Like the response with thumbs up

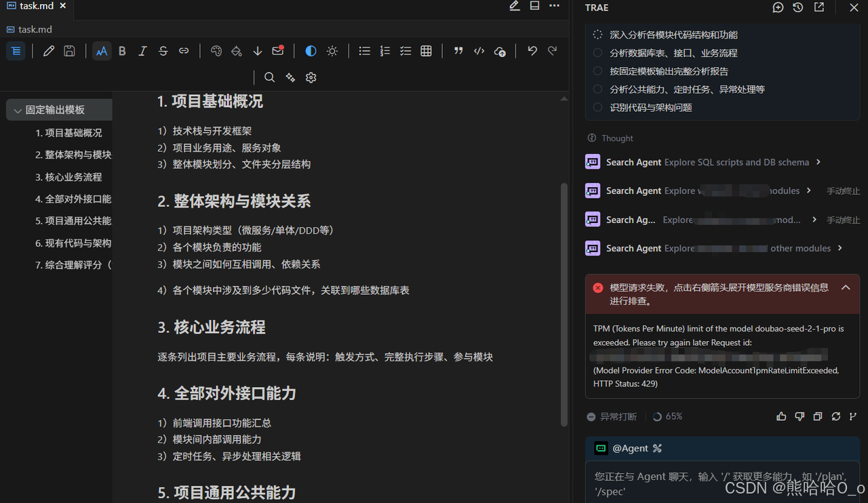coord(781,416)
